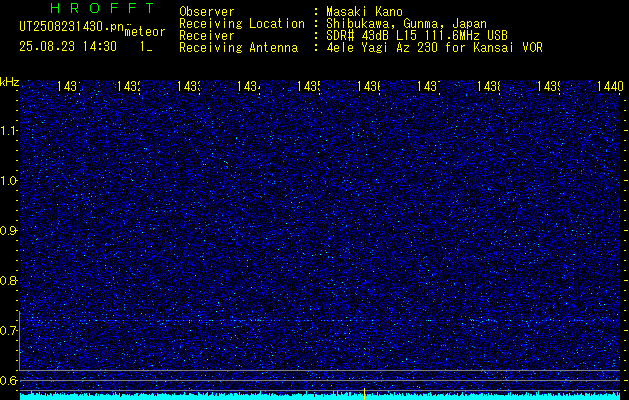Click the yellow tick marker on cyan bar
Image resolution: width=629 pixels, height=400 pixels.
364,394
